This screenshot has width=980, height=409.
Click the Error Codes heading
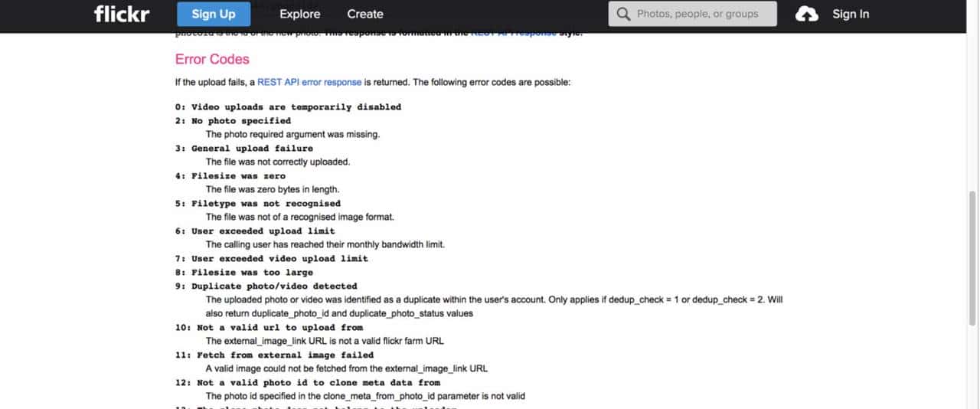coord(212,59)
